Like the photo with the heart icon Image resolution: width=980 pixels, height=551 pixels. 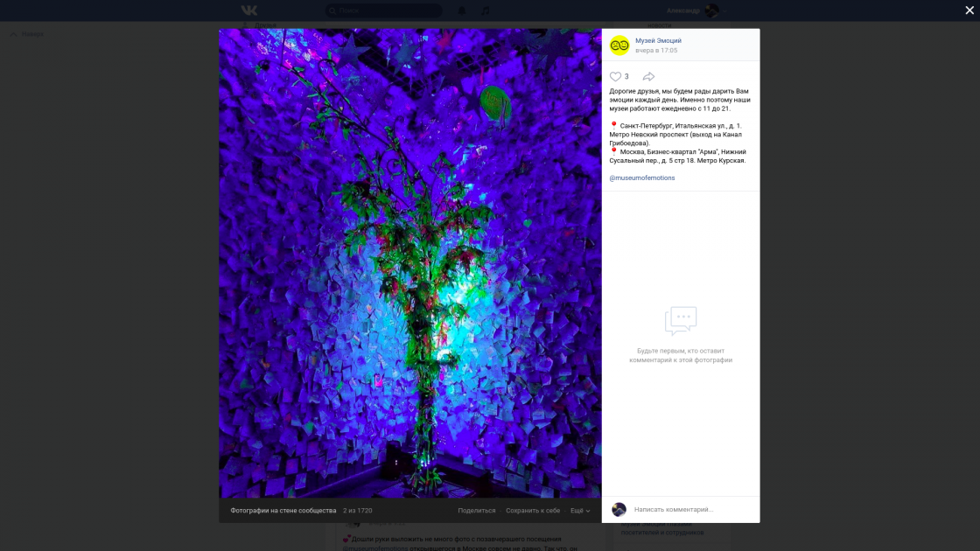[615, 77]
